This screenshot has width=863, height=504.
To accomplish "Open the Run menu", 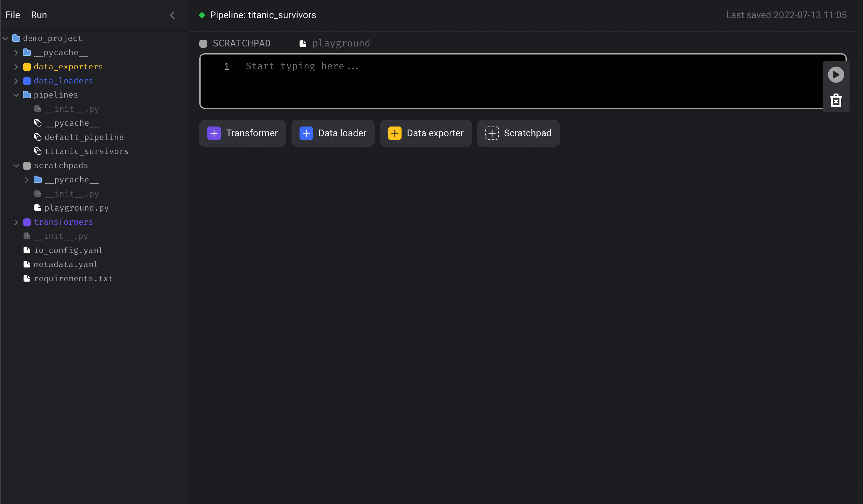I will coord(39,15).
